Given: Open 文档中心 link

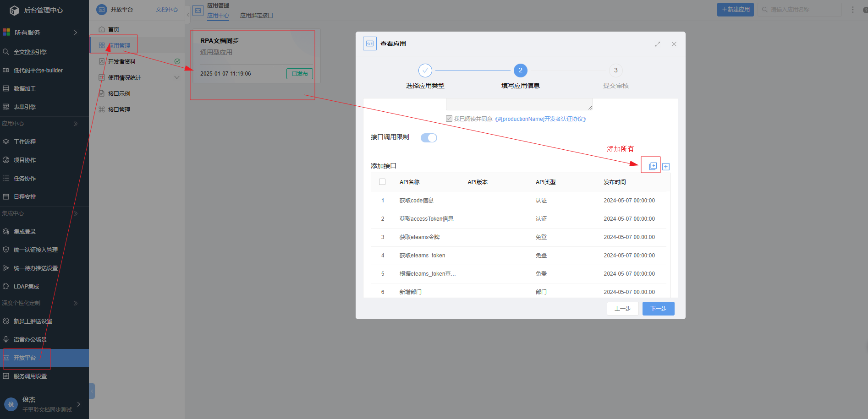Looking at the screenshot, I should point(167,10).
